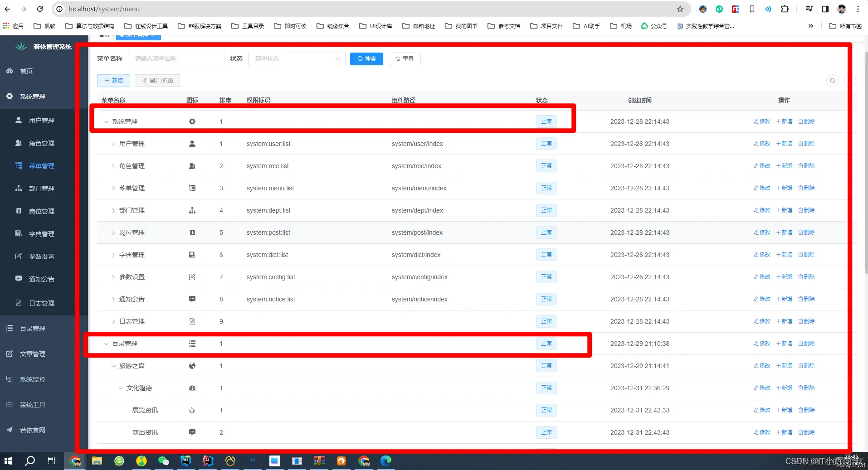Open the 公众号 bookmark
Screen dimensions: 868x470
653,26
